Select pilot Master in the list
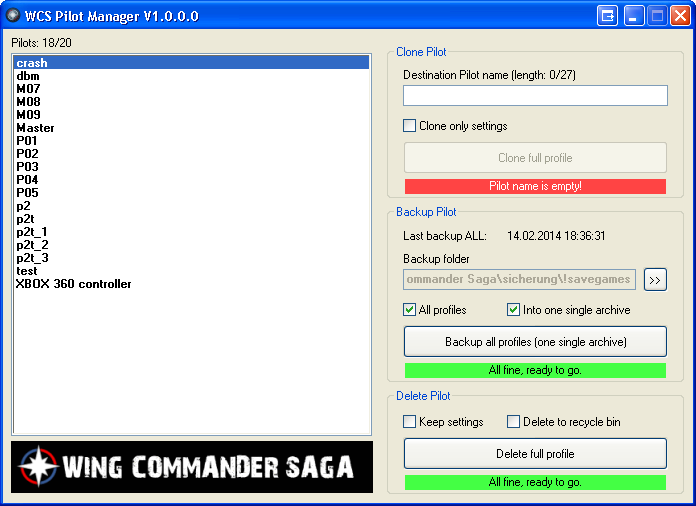 [36, 128]
